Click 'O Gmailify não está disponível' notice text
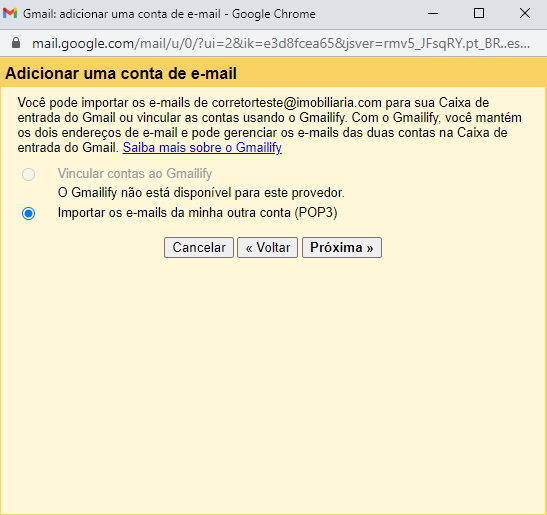Screen dimensions: 547x515 pos(201,193)
